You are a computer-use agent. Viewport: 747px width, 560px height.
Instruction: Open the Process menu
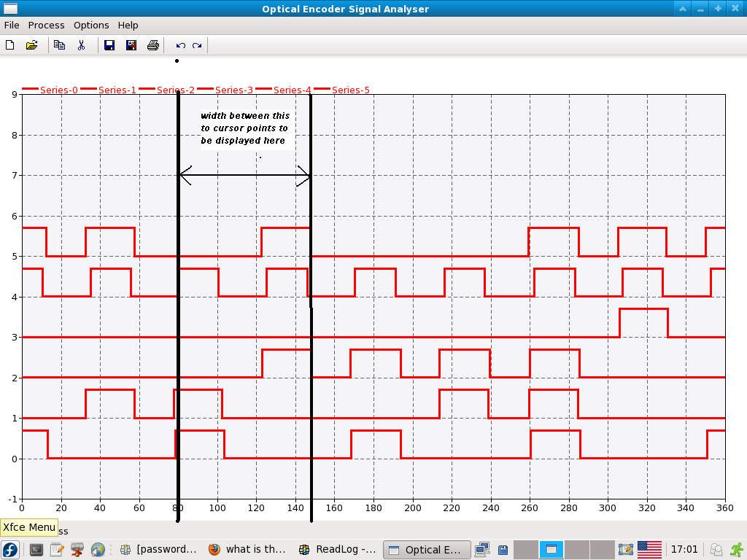coord(47,25)
